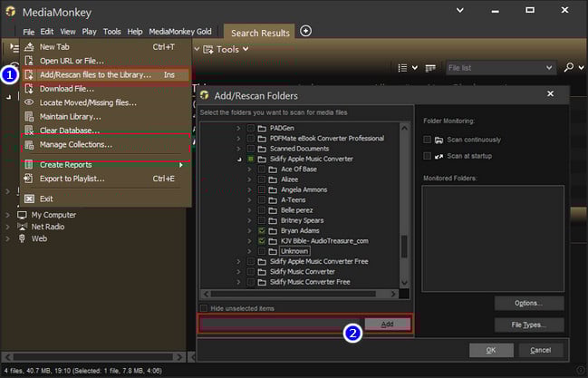This screenshot has width=588, height=378.
Task: Click the Maintain Library icon
Action: tap(29, 116)
